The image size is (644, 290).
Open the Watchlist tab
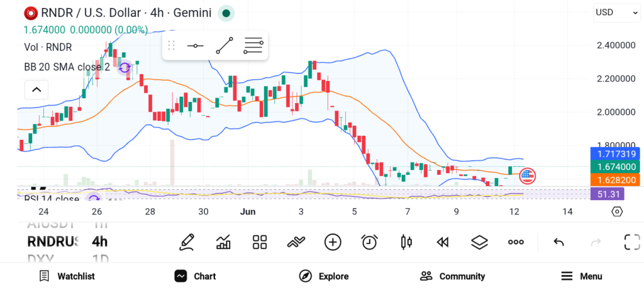67,276
